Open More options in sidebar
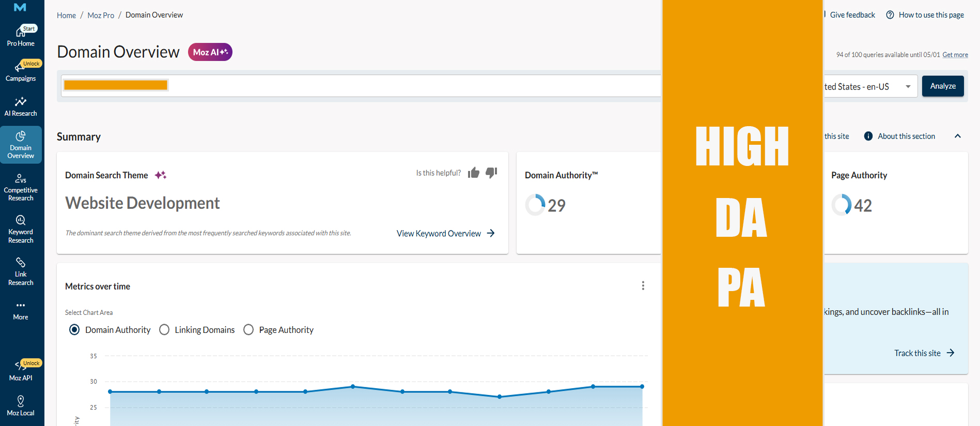Image resolution: width=980 pixels, height=426 pixels. point(21,311)
